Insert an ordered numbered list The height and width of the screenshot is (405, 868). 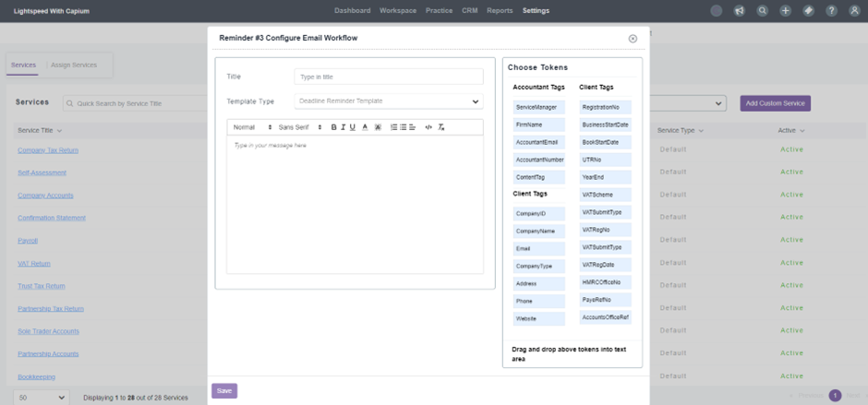pyautogui.click(x=393, y=127)
